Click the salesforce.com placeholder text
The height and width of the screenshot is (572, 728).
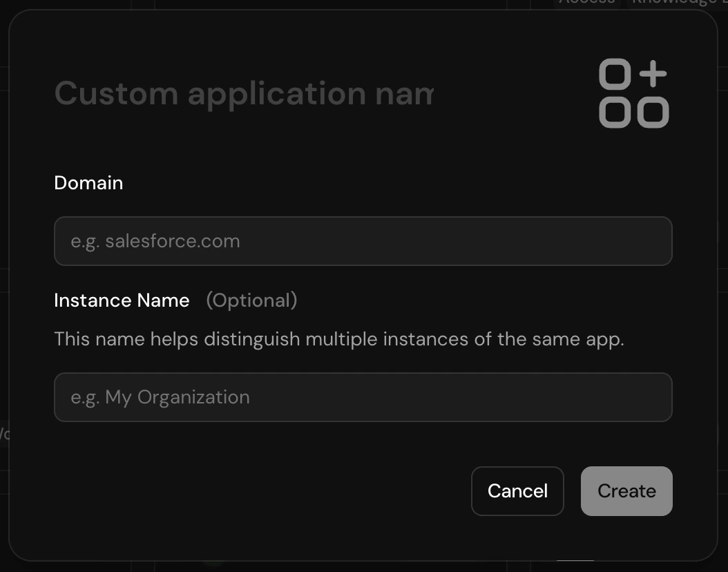click(x=155, y=240)
